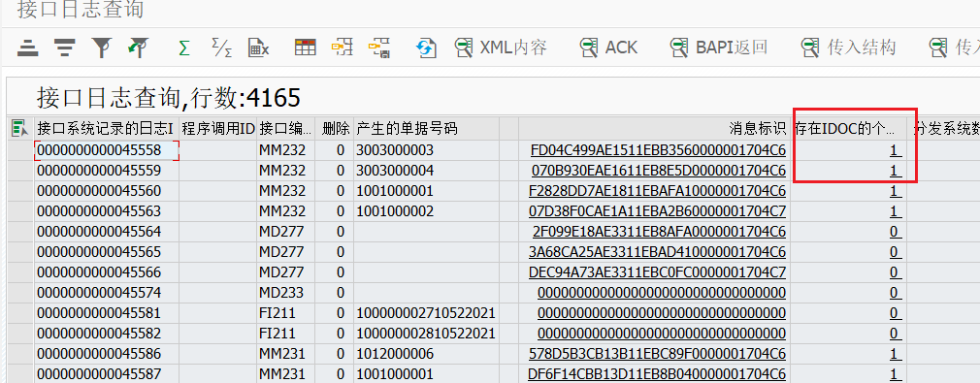The width and height of the screenshot is (980, 383).
Task: Open all-zero message link in row 0000000000045581
Action: pos(662,313)
